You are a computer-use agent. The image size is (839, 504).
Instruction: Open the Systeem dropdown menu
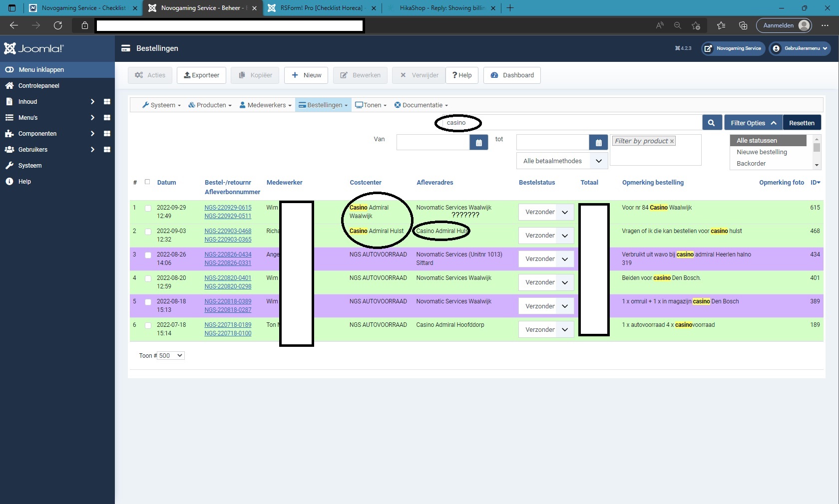pyautogui.click(x=161, y=105)
